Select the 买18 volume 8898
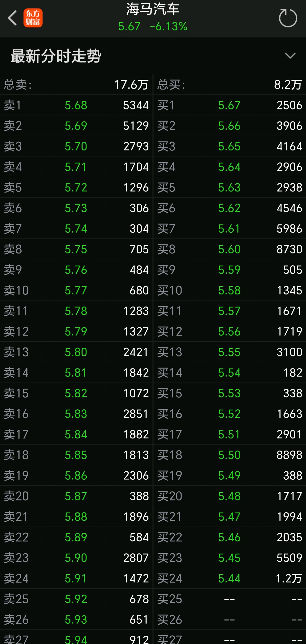 (x=290, y=455)
